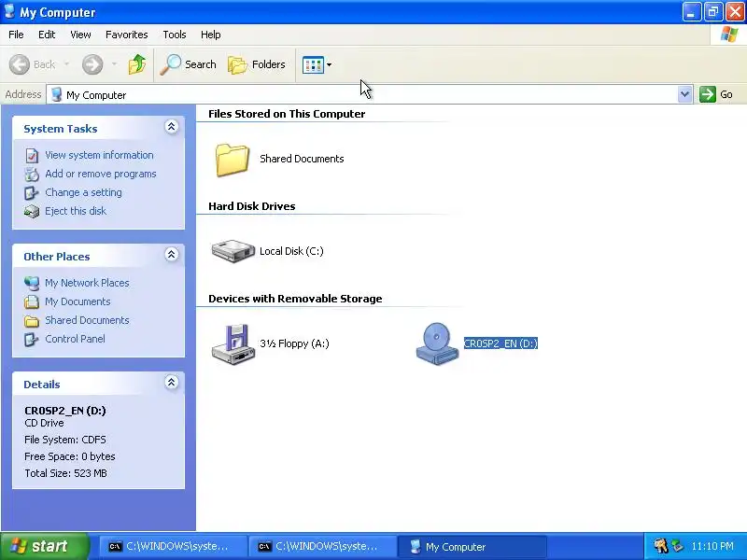Click the network icon in system tray
Screen dimensions: 747x560
click(x=678, y=546)
